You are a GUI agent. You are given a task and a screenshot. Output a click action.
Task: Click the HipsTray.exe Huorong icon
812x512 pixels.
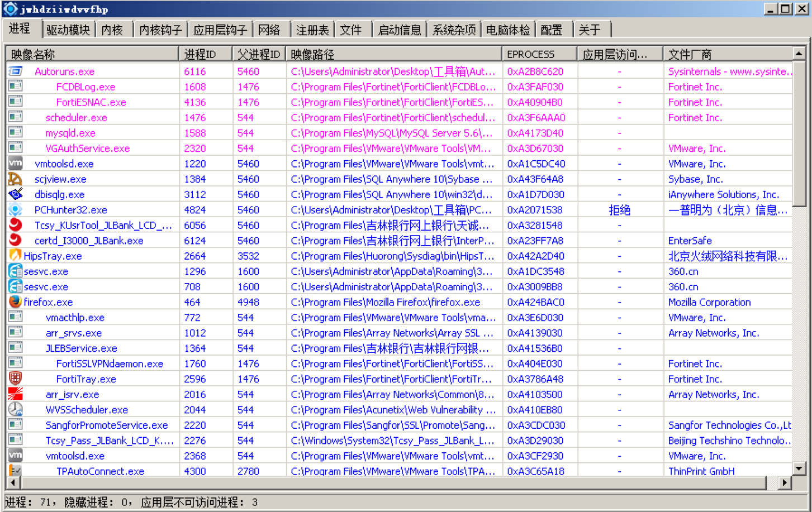pyautogui.click(x=16, y=256)
